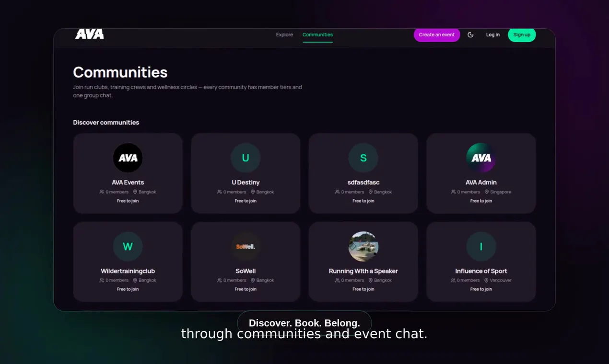Click Free to join on SoWell card
The height and width of the screenshot is (364, 609).
point(246,289)
